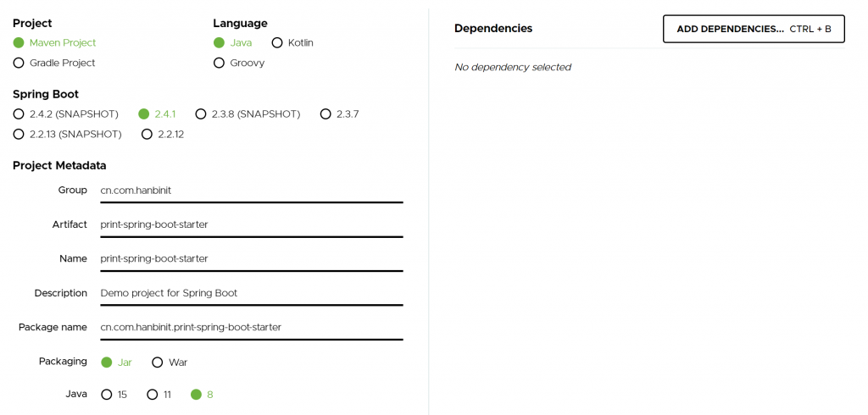Choose Groovy as the language
The image size is (868, 415).
(239, 63)
